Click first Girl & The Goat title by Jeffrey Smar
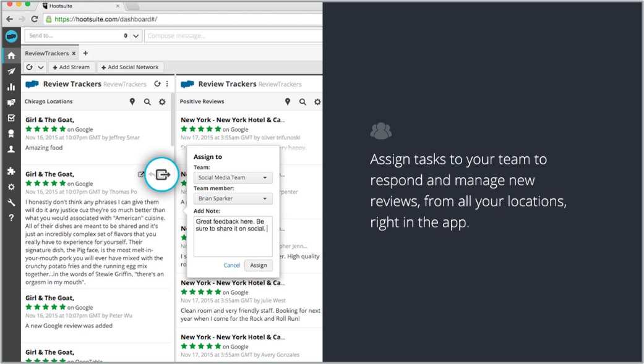This screenshot has width=644, height=364. 49,120
